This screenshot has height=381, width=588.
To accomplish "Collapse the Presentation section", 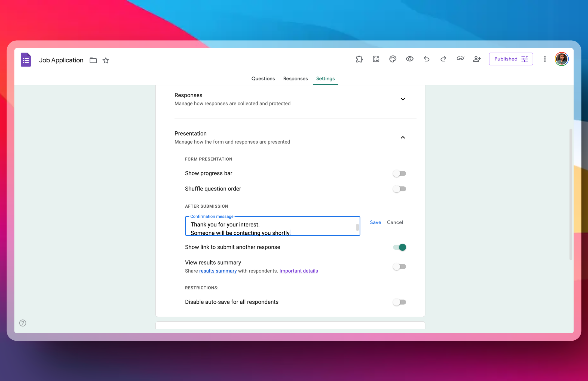I will [x=403, y=138].
